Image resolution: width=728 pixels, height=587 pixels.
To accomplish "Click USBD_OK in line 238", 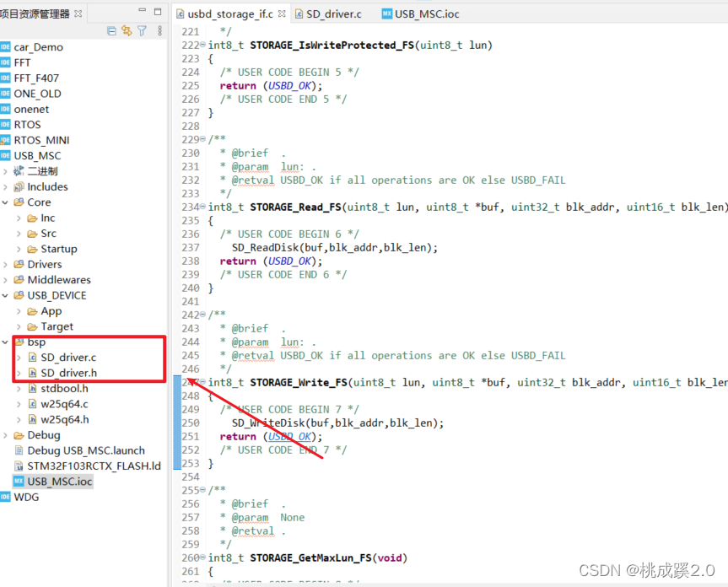I will pos(289,261).
